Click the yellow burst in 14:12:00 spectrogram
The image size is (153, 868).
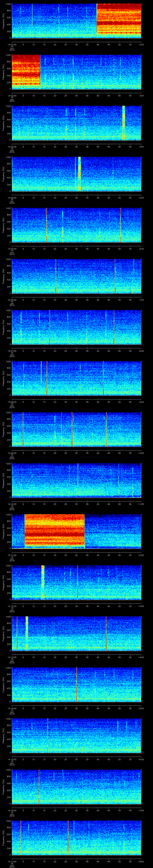(43, 583)
